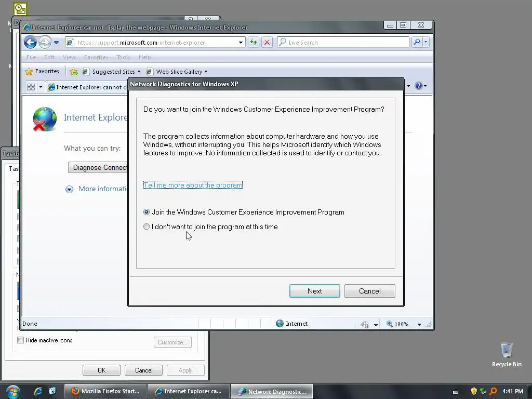This screenshot has width=532, height=399.
Task: Click the Quick Tabs grid icon
Action: pyautogui.click(x=31, y=87)
